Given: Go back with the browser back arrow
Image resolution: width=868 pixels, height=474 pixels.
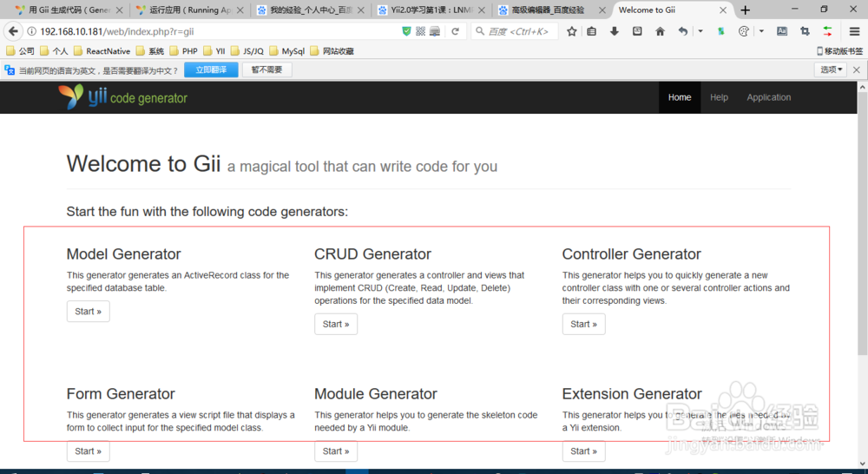Looking at the screenshot, I should (13, 31).
